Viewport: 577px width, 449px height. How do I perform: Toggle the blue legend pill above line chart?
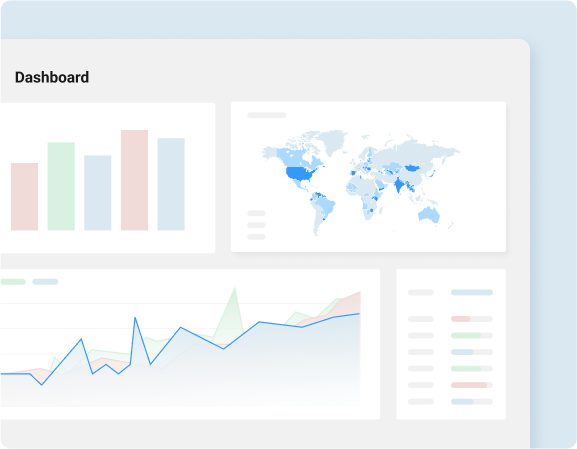(45, 282)
